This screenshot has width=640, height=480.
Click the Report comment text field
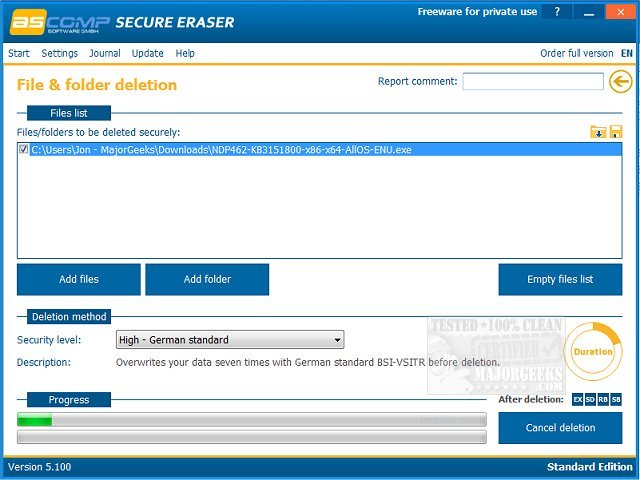click(x=533, y=81)
